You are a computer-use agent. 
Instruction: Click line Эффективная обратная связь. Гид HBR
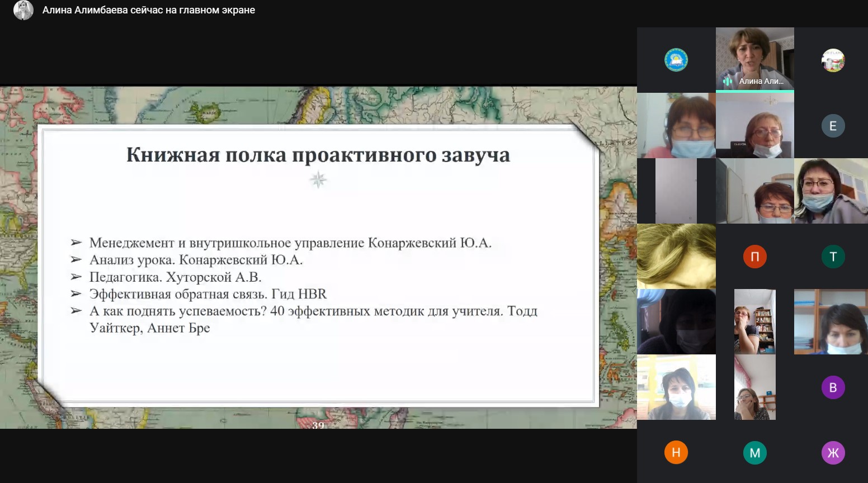(x=208, y=294)
